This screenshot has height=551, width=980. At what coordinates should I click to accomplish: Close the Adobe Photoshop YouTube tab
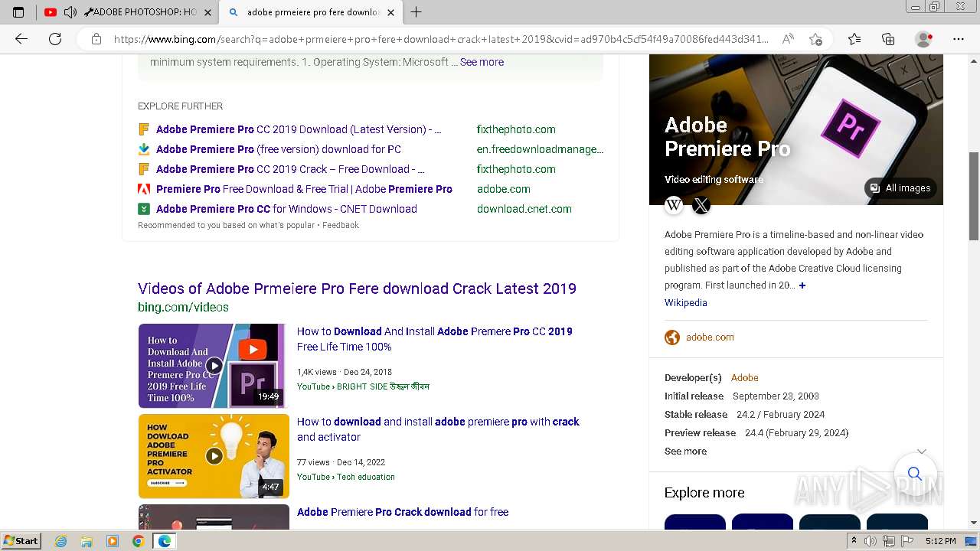(207, 12)
